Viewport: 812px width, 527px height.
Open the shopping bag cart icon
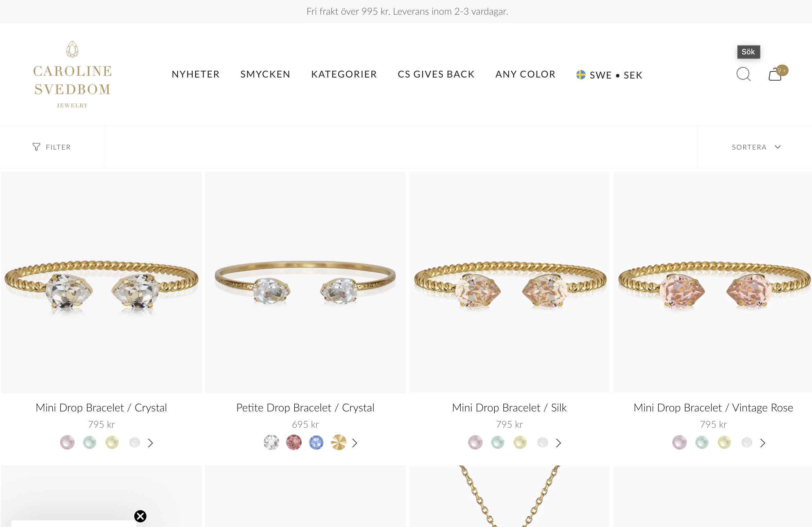point(775,74)
